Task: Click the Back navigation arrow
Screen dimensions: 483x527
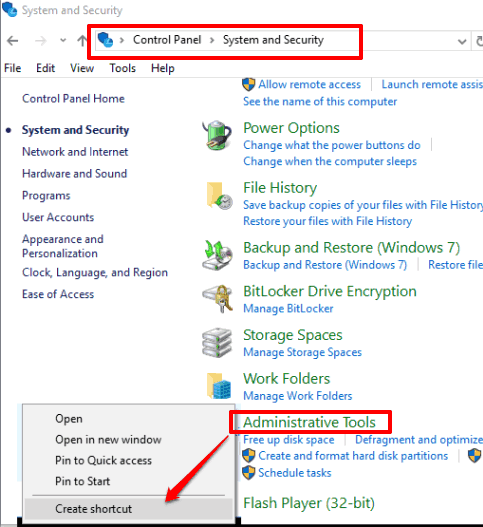Action: [x=13, y=41]
